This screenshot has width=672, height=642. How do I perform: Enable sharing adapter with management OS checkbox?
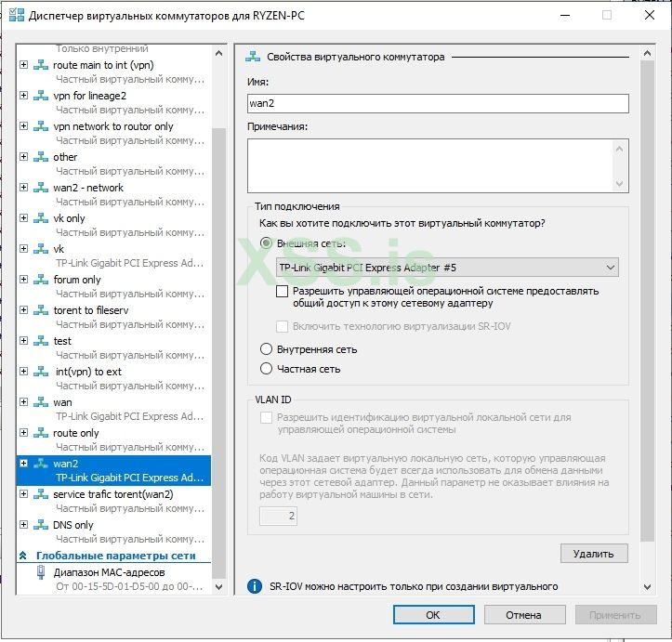pyautogui.click(x=282, y=291)
